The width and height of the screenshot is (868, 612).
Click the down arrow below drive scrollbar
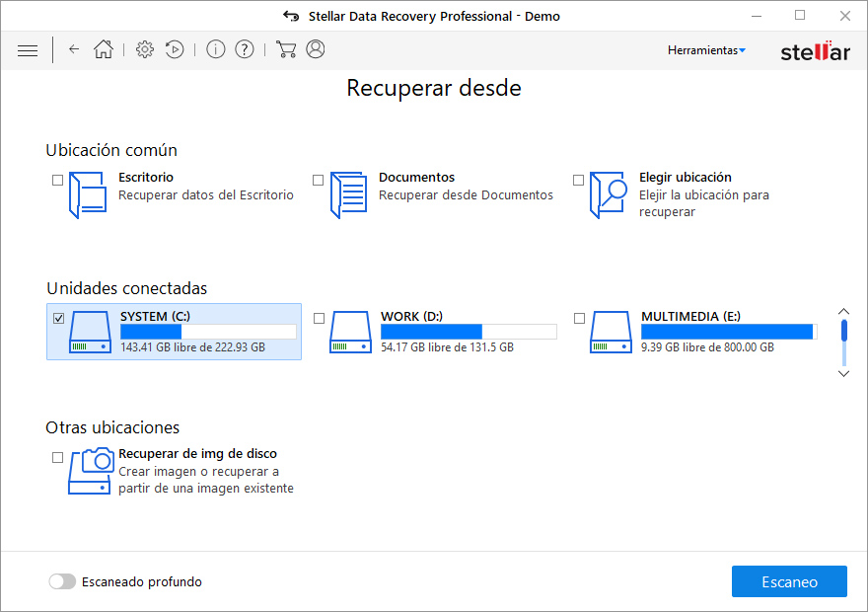(x=843, y=374)
